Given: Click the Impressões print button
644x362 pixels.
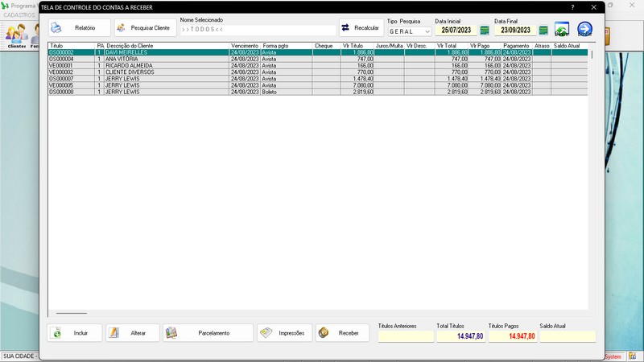Looking at the screenshot, I should 285,333.
